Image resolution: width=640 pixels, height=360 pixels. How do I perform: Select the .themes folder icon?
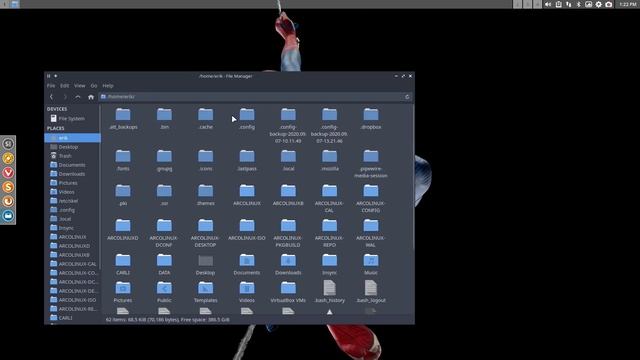pyautogui.click(x=205, y=191)
